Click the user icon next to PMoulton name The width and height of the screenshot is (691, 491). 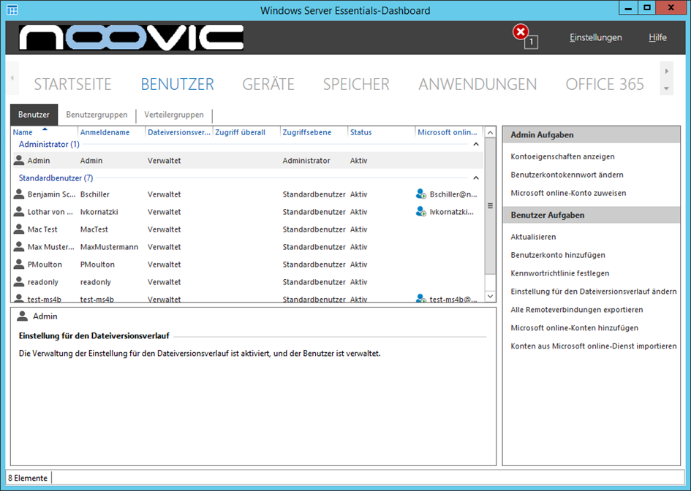19,264
